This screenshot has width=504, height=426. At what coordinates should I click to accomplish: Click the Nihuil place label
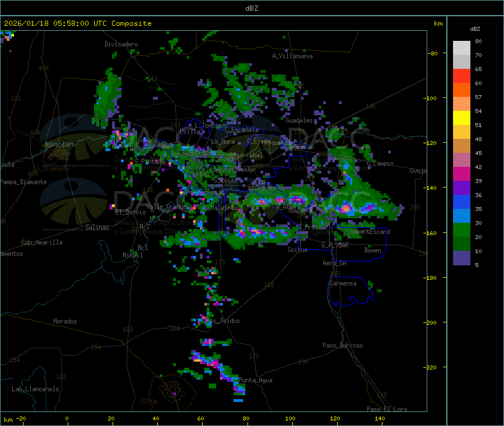click(132, 255)
